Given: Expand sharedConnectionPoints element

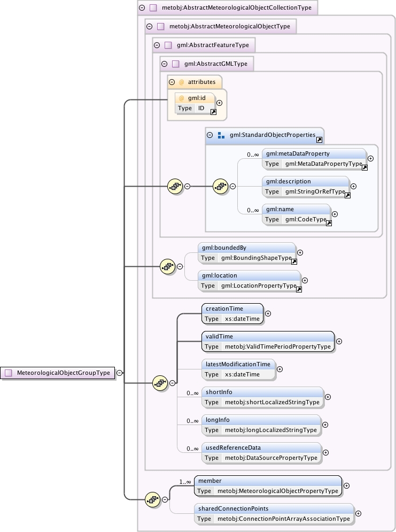Looking at the screenshot, I should tap(358, 514).
